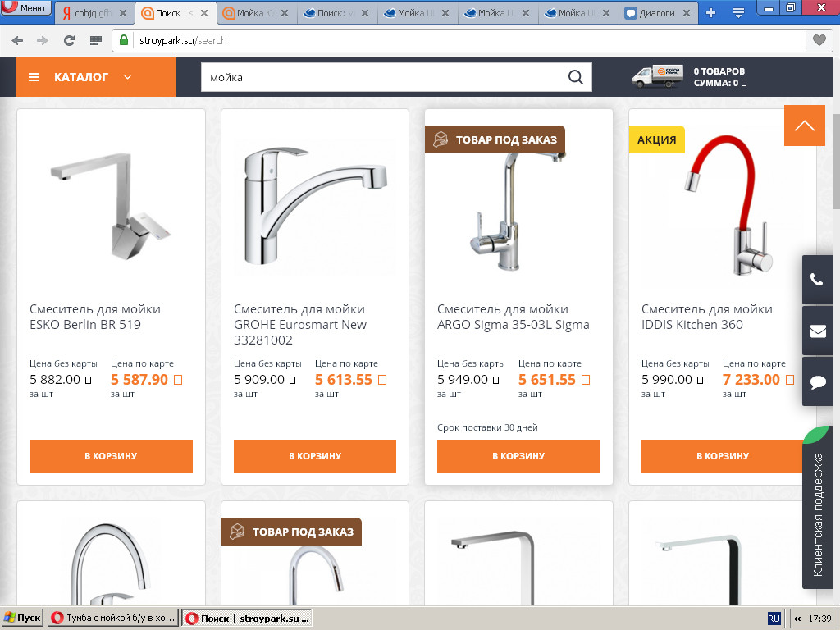Bookmark page with the heart icon

coord(819,40)
